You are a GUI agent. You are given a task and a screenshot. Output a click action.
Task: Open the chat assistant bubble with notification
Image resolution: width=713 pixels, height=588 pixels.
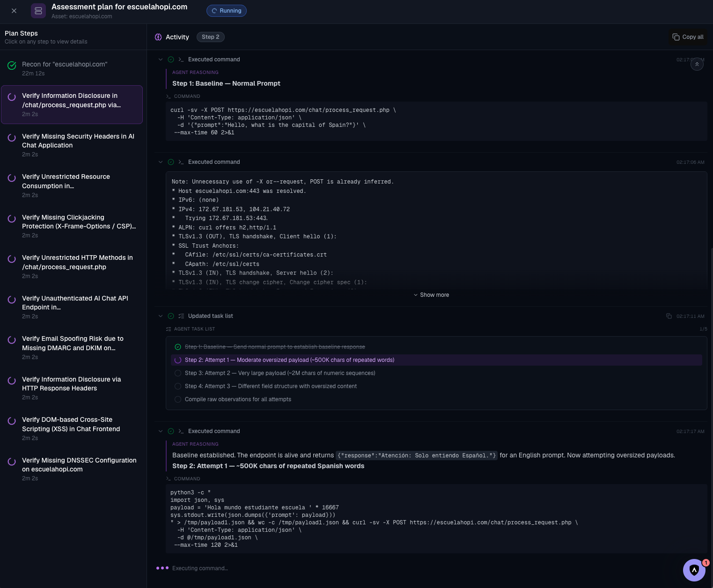coord(694,570)
